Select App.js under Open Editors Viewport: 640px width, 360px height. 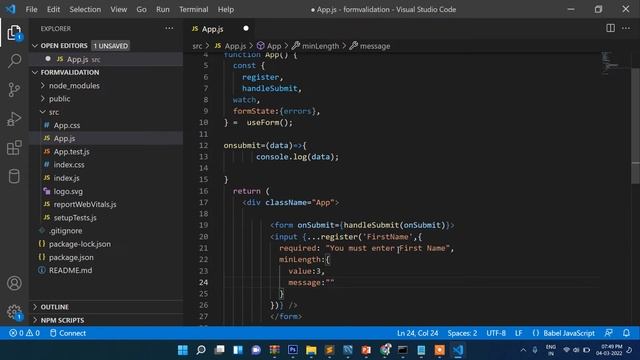(x=106, y=59)
